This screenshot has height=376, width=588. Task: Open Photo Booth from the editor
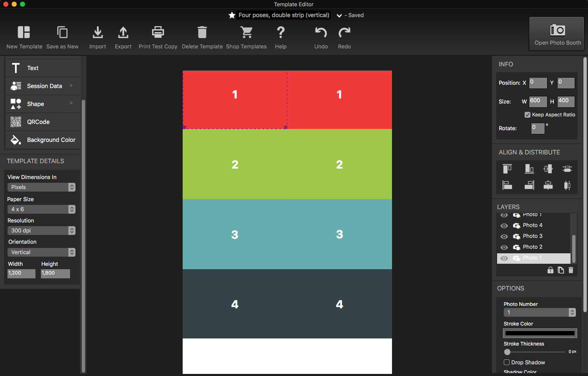click(556, 33)
